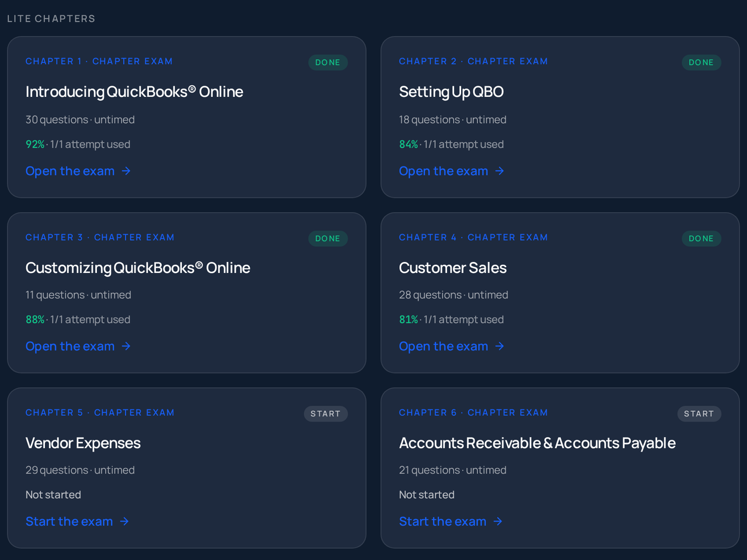Viewport: 747px width, 560px height.
Task: Click CHAPTER 2 · CHAPTER EXAM label
Action: [473, 61]
